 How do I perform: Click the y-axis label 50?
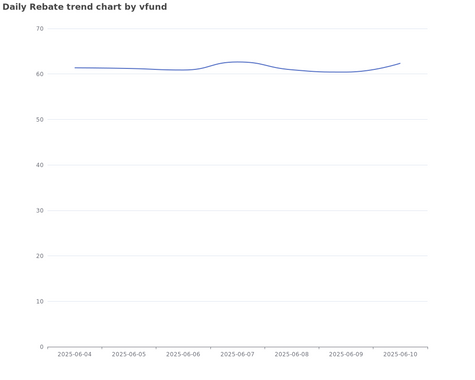pos(40,120)
